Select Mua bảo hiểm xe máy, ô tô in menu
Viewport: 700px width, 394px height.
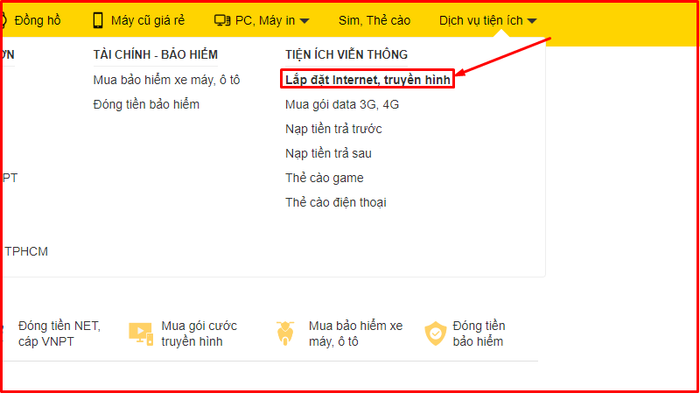click(x=167, y=80)
